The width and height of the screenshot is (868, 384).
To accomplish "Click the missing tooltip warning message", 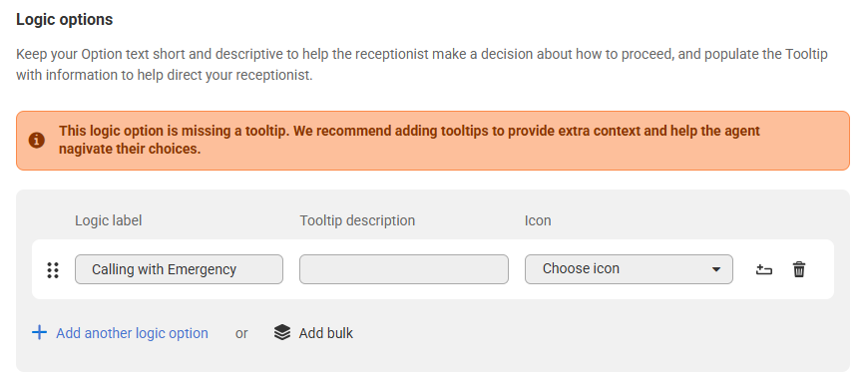I will 410,140.
